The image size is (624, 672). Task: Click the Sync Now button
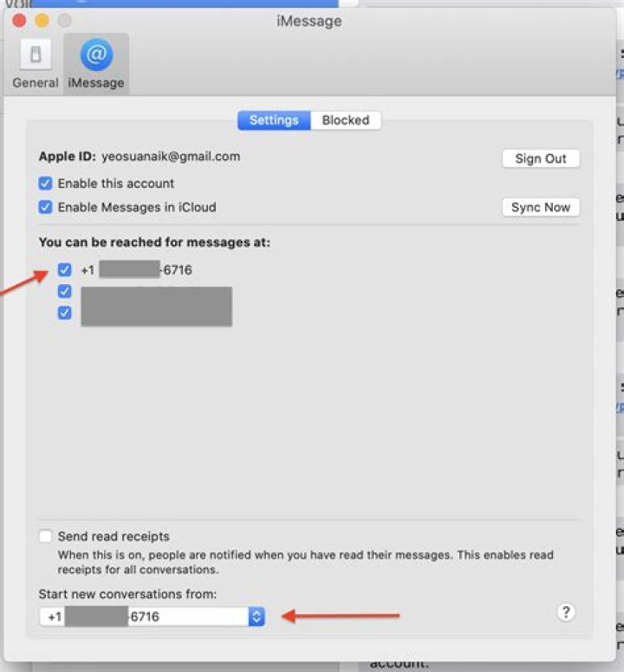pyautogui.click(x=540, y=207)
